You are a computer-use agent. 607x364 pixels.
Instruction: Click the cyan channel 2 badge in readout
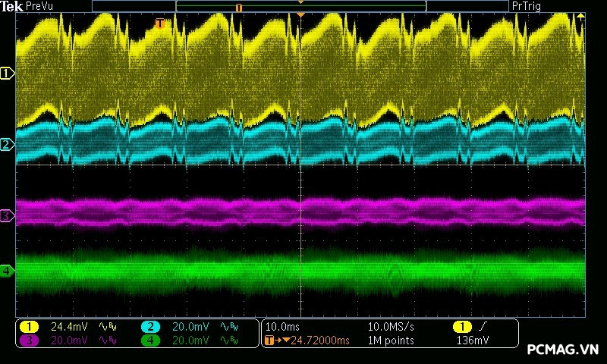(x=151, y=326)
